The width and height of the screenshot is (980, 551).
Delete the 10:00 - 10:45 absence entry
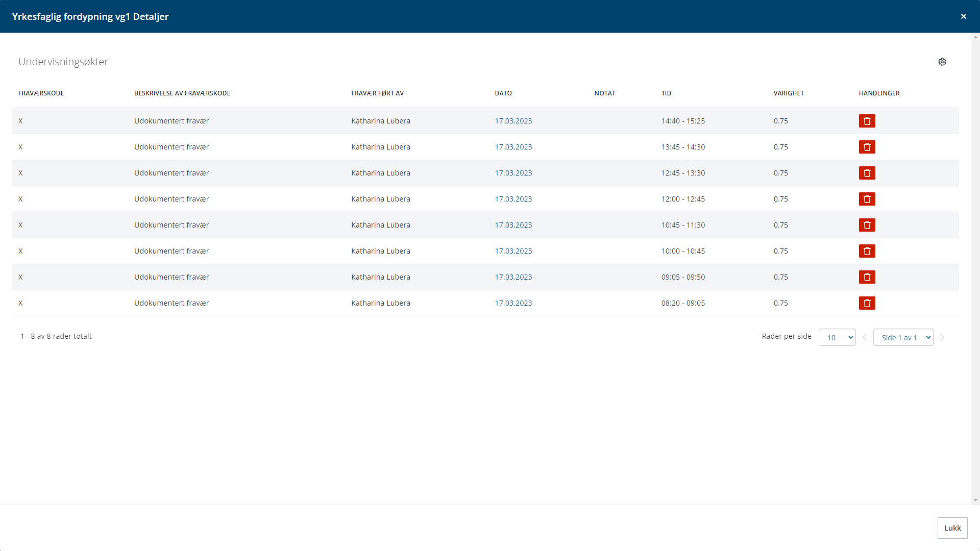click(867, 251)
